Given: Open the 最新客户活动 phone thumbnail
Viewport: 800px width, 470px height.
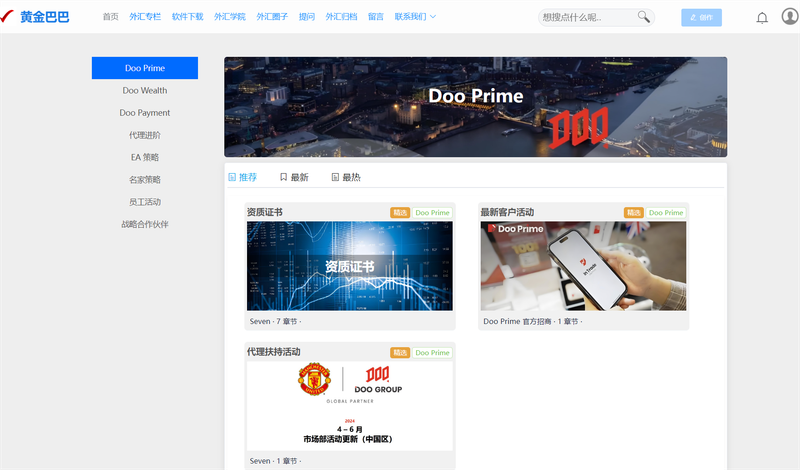Looking at the screenshot, I should (583, 266).
